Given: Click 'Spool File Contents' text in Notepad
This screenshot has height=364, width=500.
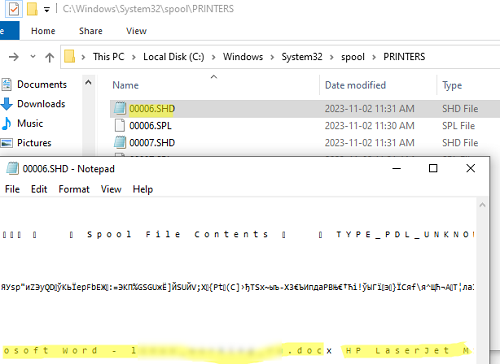Looking at the screenshot, I should tap(177, 234).
